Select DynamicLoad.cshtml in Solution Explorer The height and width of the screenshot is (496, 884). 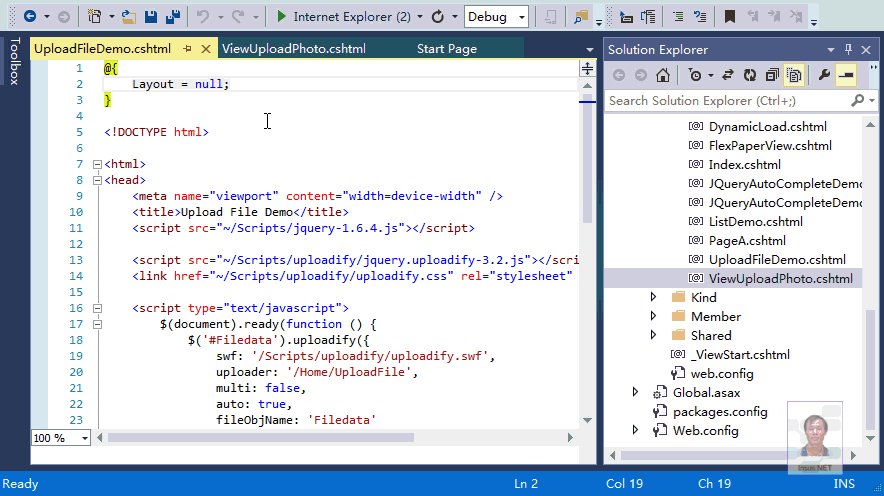pyautogui.click(x=767, y=126)
